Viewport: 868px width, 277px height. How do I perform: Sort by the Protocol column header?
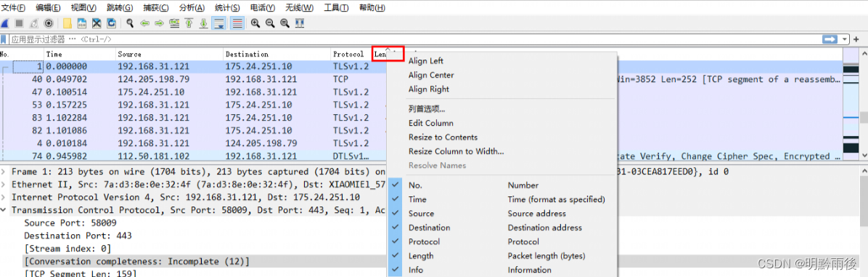[x=351, y=55]
